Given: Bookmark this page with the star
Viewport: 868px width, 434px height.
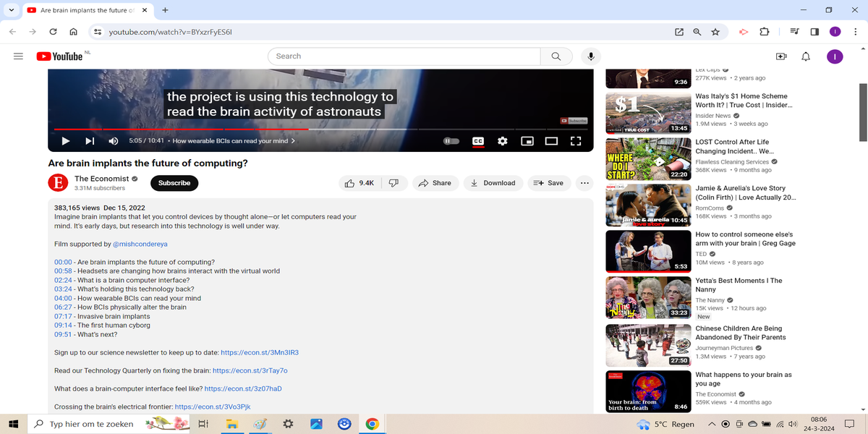Looking at the screenshot, I should (x=715, y=32).
